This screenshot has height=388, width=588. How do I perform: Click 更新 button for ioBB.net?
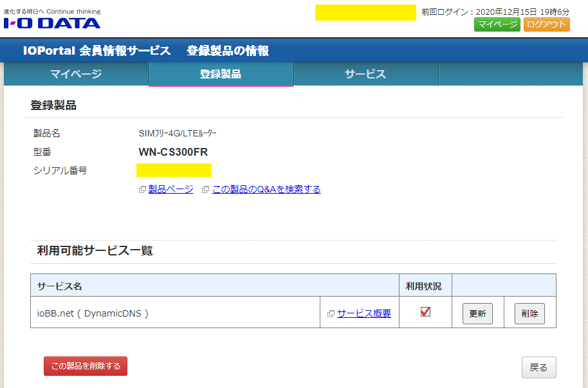[477, 313]
